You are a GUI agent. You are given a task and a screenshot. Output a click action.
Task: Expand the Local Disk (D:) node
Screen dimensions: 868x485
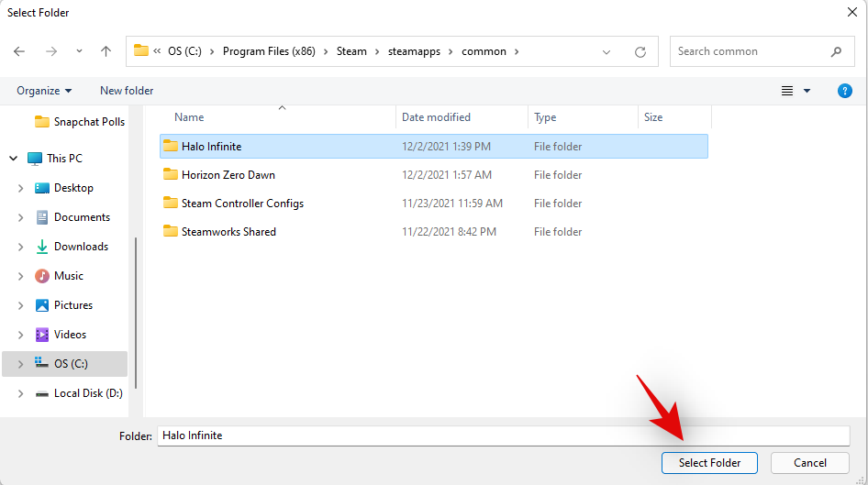click(x=21, y=393)
